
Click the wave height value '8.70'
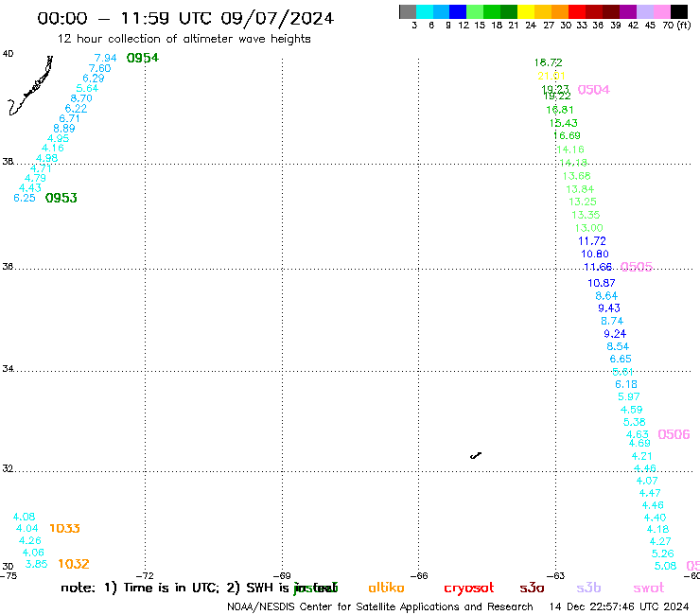tap(81, 98)
